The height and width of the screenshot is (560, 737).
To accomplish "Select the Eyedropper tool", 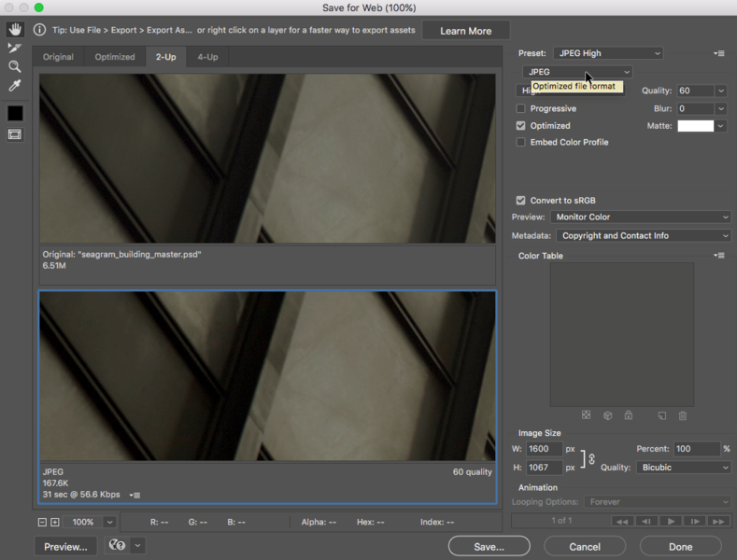I will [x=15, y=86].
